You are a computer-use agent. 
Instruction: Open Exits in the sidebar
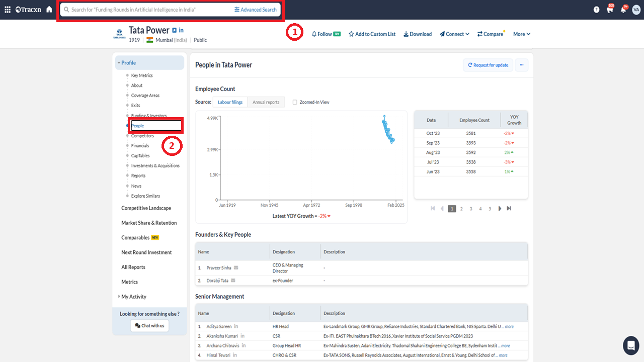pyautogui.click(x=136, y=106)
